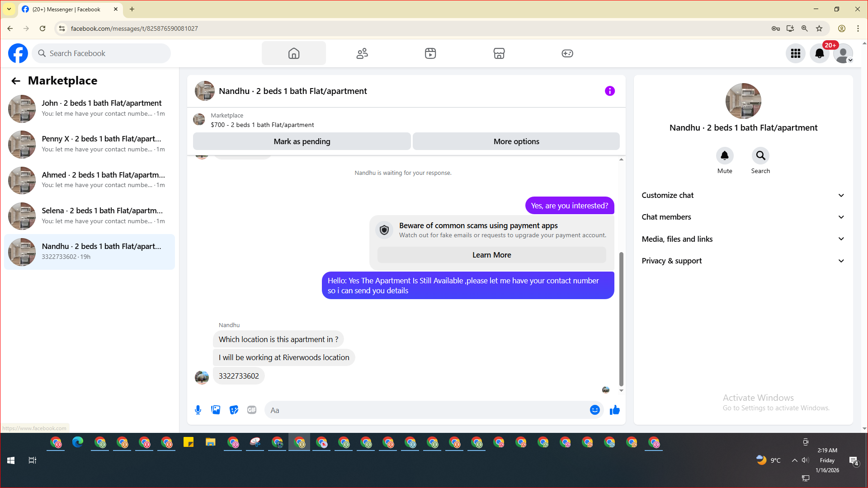This screenshot has height=488, width=868.
Task: Attach a photo using image icon
Action: click(x=216, y=410)
